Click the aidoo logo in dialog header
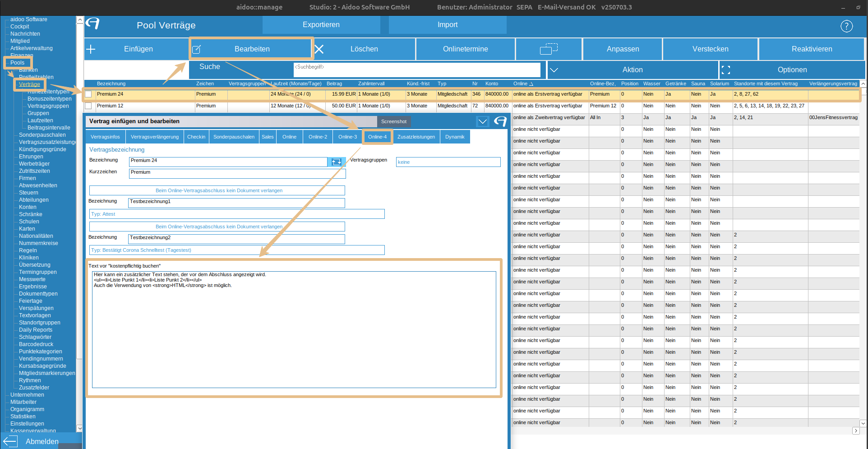This screenshot has width=868, height=449. point(500,121)
